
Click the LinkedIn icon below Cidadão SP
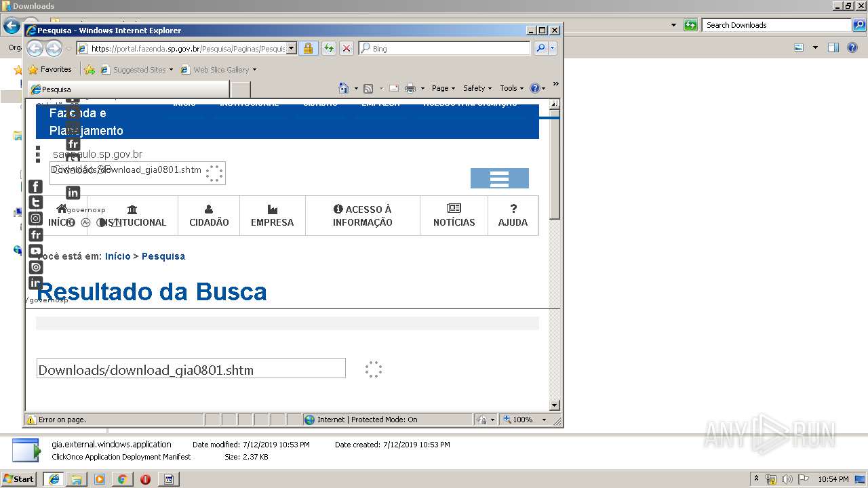pos(73,192)
